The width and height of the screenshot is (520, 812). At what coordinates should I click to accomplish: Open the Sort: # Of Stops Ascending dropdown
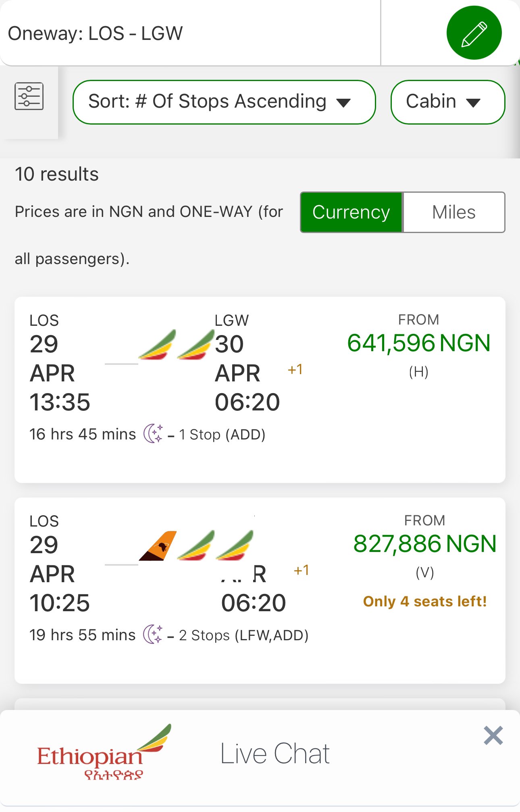tap(224, 102)
